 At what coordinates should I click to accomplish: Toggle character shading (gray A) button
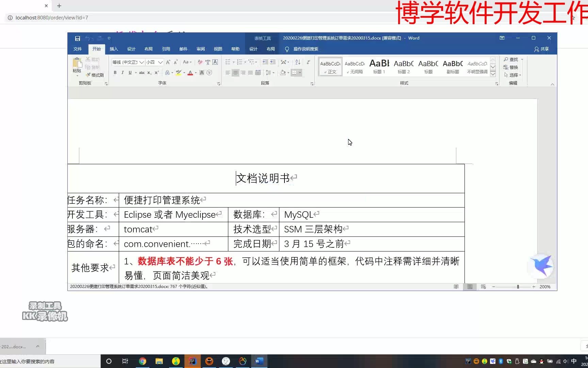[202, 73]
